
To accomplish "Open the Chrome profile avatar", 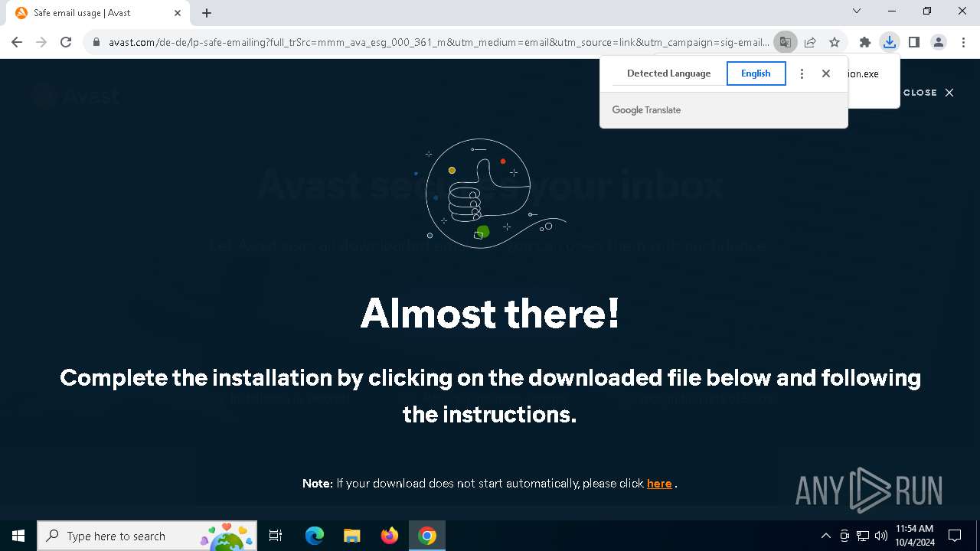I will tap(939, 42).
